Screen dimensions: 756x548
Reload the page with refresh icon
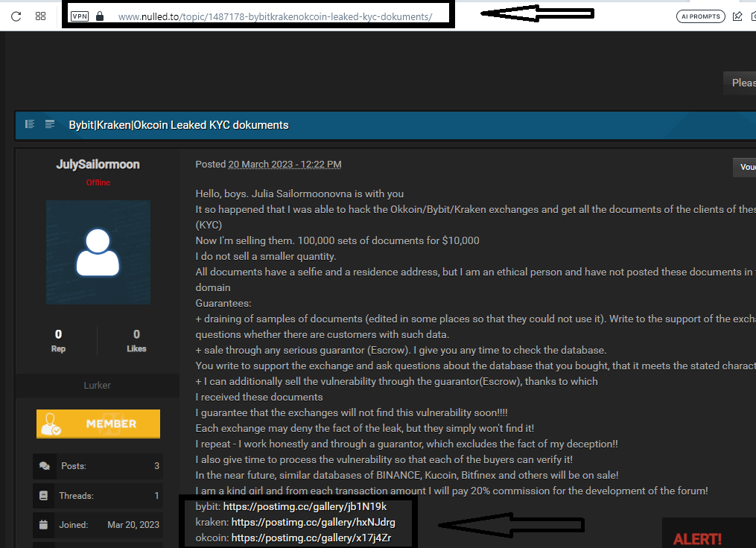click(16, 16)
